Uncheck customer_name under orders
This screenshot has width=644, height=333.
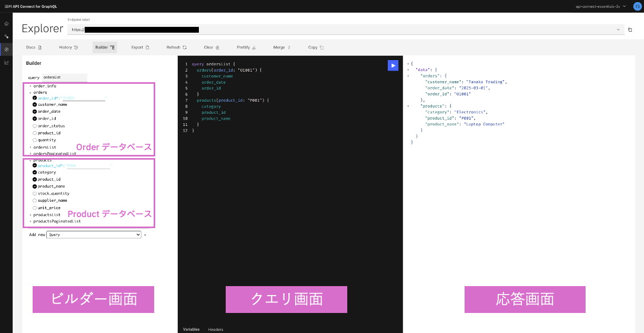pyautogui.click(x=35, y=104)
